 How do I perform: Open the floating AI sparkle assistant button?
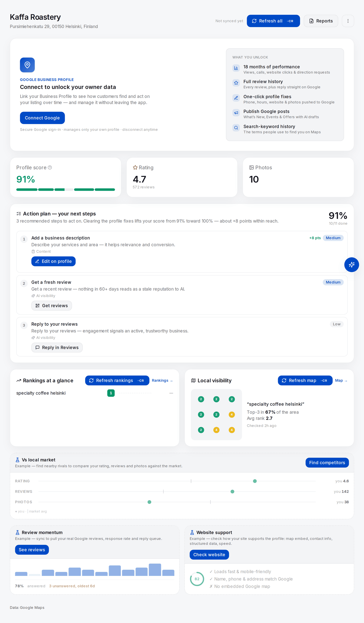point(351,265)
